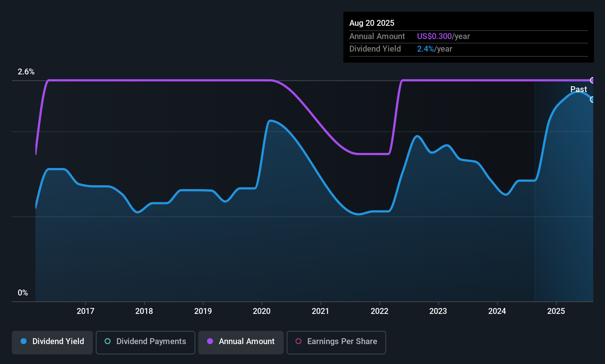Click the purple Annual Amount endpoint marker

tap(592, 80)
